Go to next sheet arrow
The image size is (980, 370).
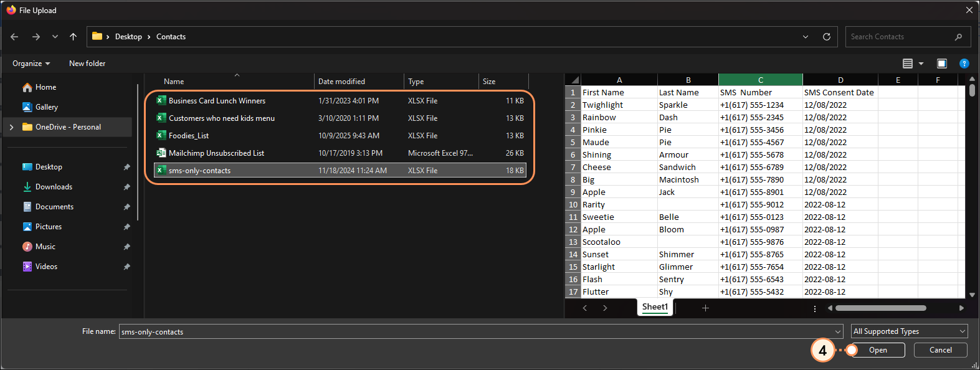point(605,308)
